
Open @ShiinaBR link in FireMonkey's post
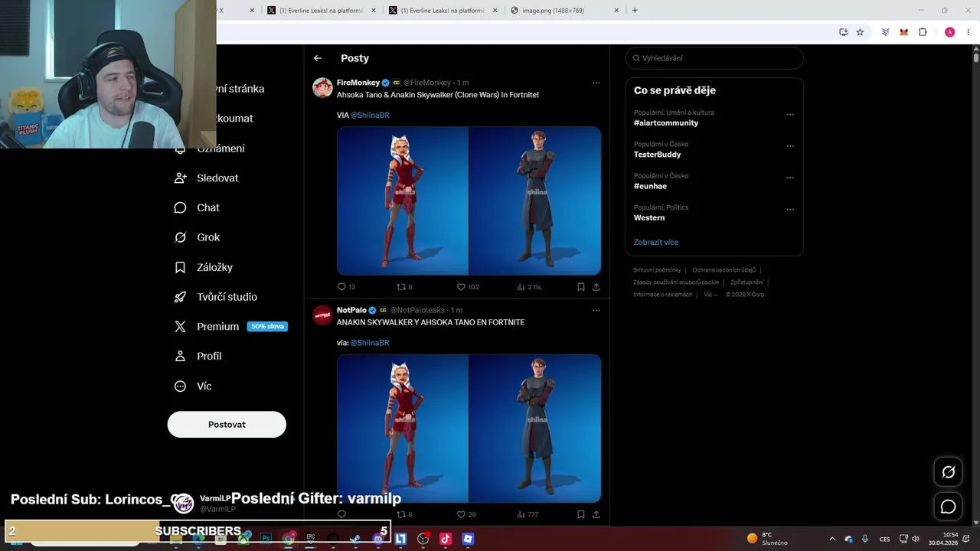click(x=370, y=115)
